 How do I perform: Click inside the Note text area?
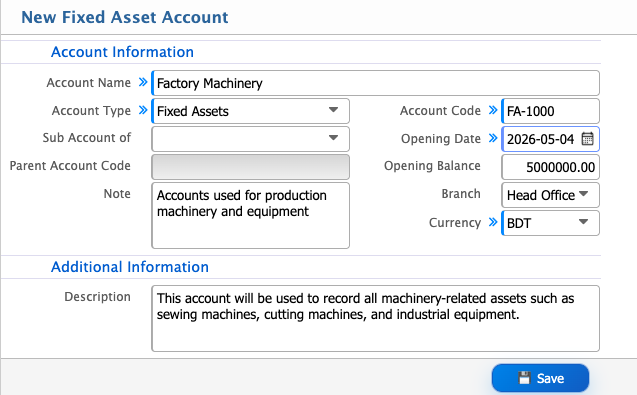(250, 215)
